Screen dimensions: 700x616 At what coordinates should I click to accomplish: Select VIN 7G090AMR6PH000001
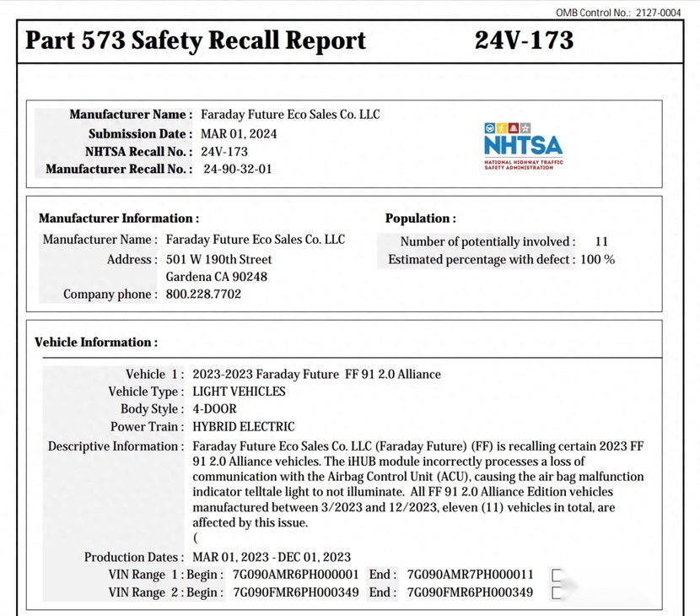295,574
